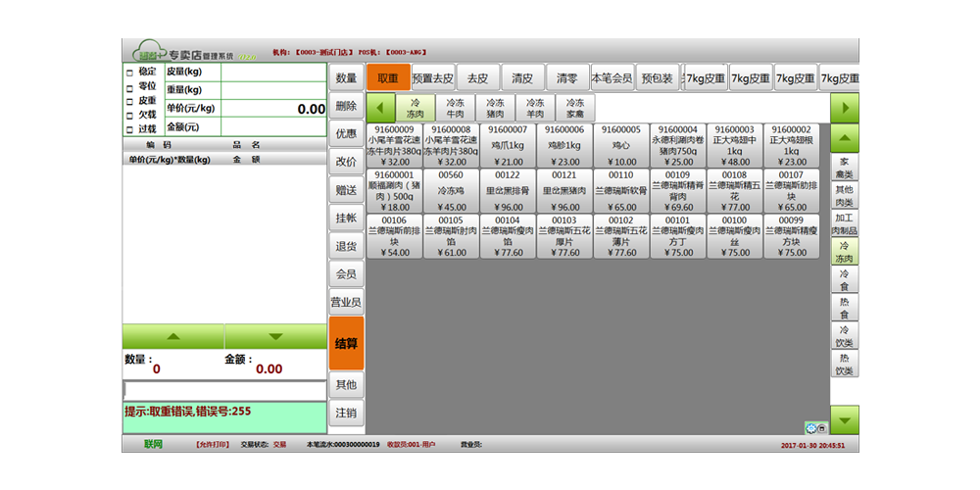
Task: Add product 00560 冷冻鸡
Action: click(451, 191)
